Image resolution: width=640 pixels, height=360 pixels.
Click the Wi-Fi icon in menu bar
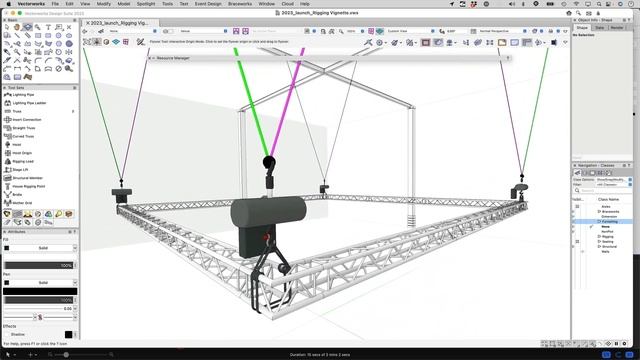tap(576, 4)
